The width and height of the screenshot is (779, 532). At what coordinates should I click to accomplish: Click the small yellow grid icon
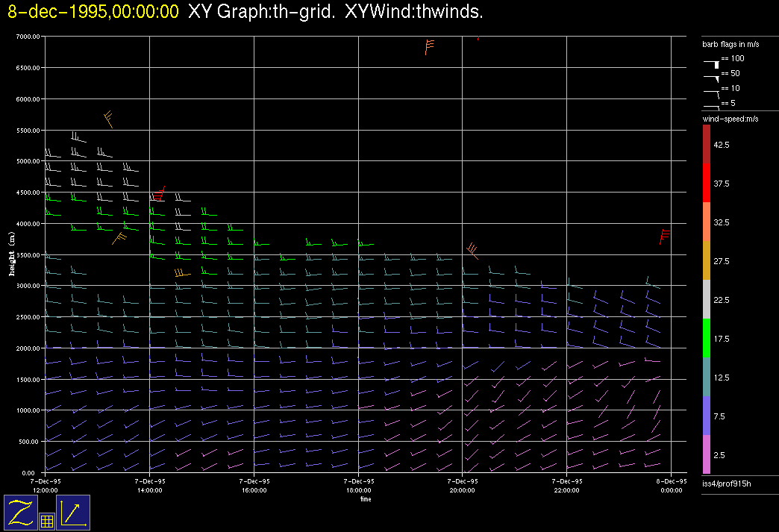click(x=46, y=522)
